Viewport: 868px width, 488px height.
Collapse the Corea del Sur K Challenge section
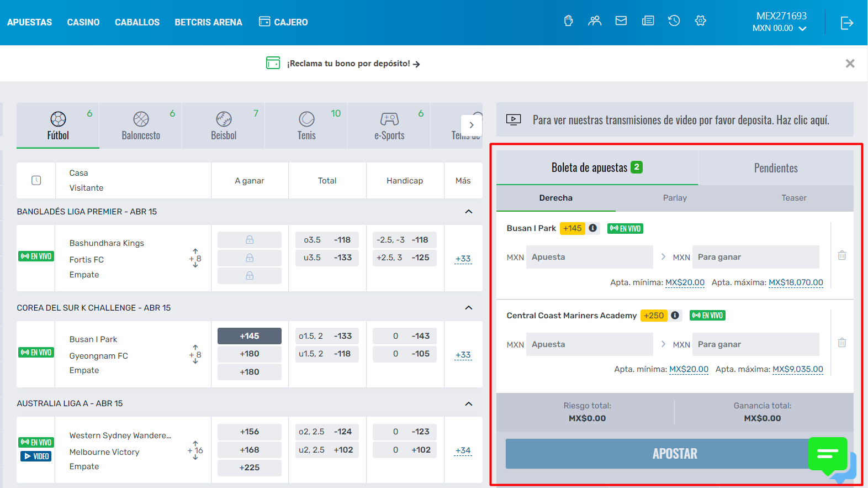[x=469, y=308]
